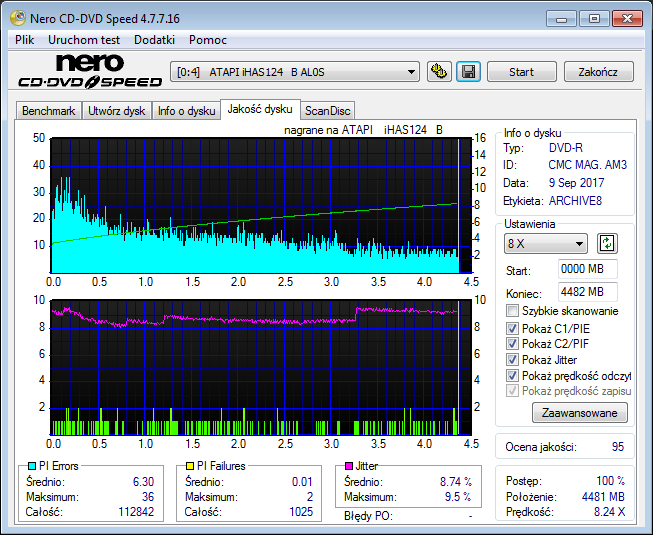Image resolution: width=653 pixels, height=535 pixels.
Task: Switch to the Info o dysku tab
Action: point(186,111)
